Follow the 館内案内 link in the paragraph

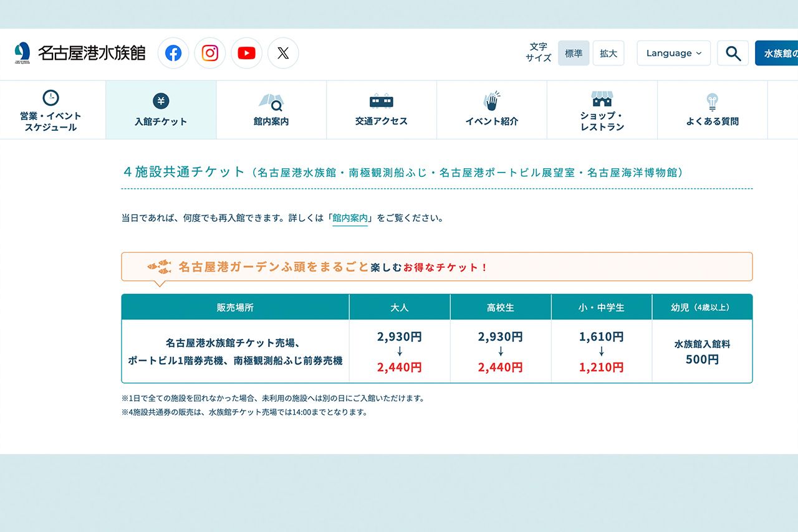[x=350, y=218]
